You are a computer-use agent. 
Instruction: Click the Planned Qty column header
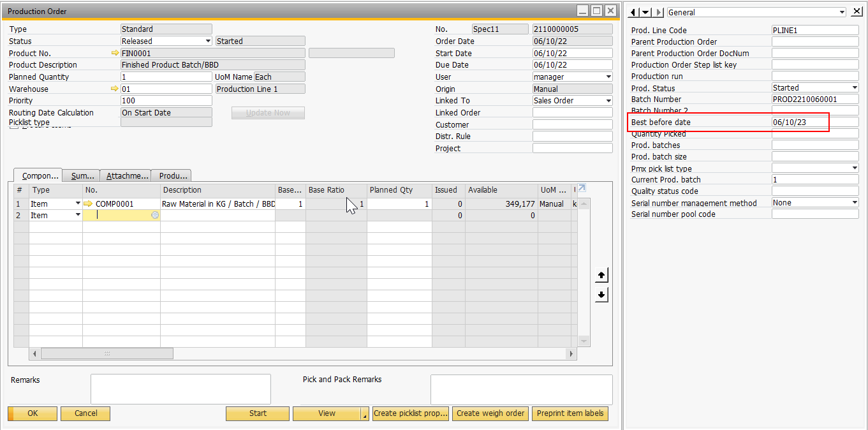pos(399,190)
